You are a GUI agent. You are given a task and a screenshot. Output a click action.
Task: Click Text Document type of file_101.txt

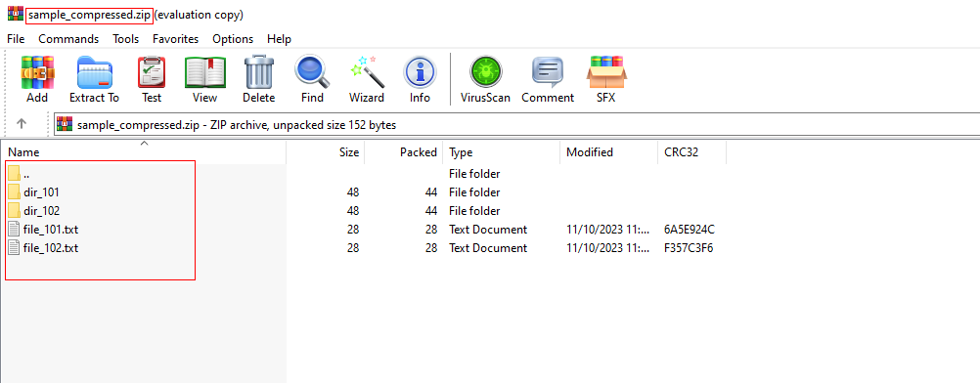[x=488, y=230]
